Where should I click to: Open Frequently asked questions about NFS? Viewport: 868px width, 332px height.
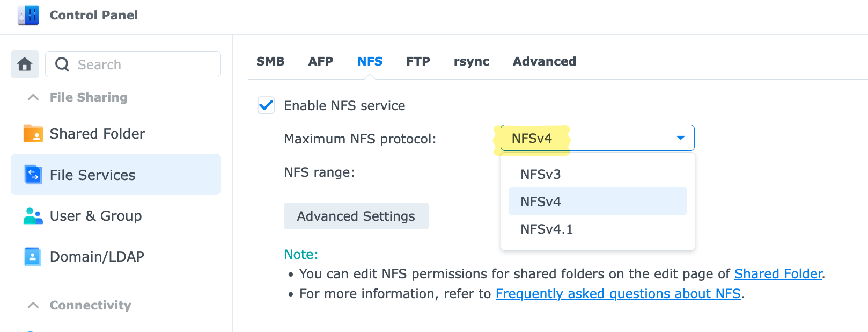point(617,294)
